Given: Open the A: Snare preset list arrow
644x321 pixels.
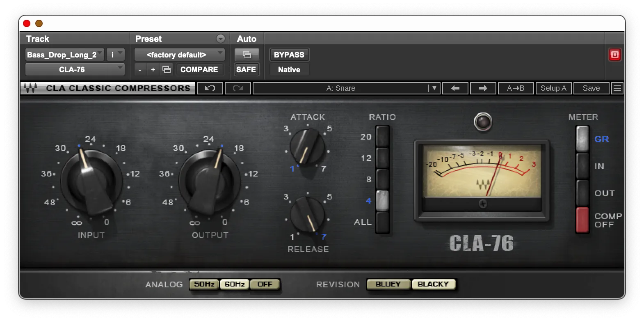Looking at the screenshot, I should coord(434,88).
